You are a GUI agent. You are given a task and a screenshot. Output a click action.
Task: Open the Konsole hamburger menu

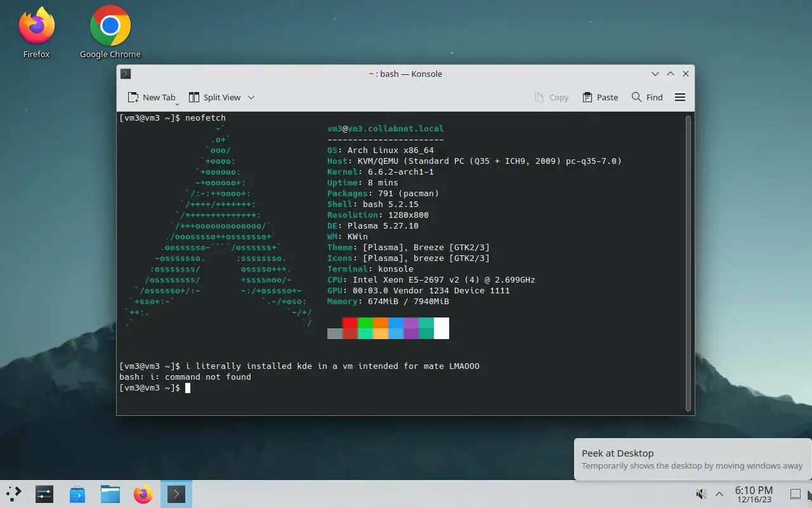pyautogui.click(x=680, y=97)
